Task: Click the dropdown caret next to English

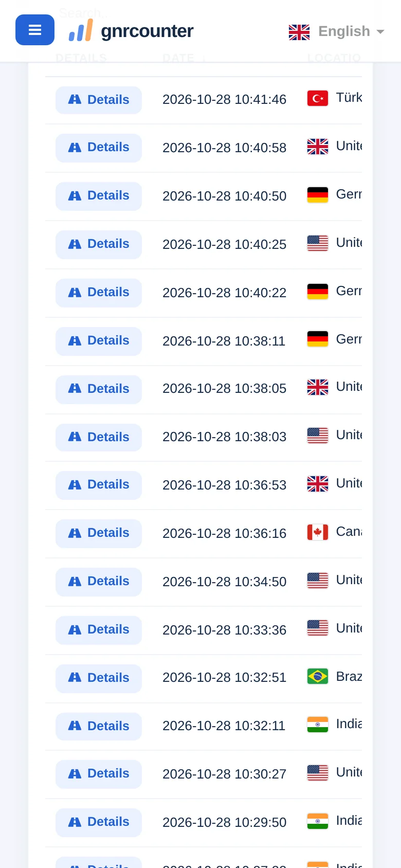Action: pyautogui.click(x=380, y=32)
